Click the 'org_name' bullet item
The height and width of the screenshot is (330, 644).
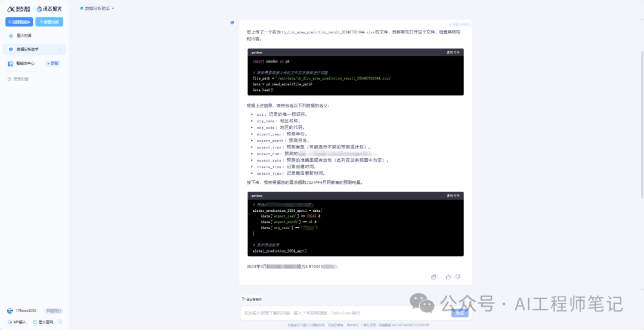click(x=278, y=121)
